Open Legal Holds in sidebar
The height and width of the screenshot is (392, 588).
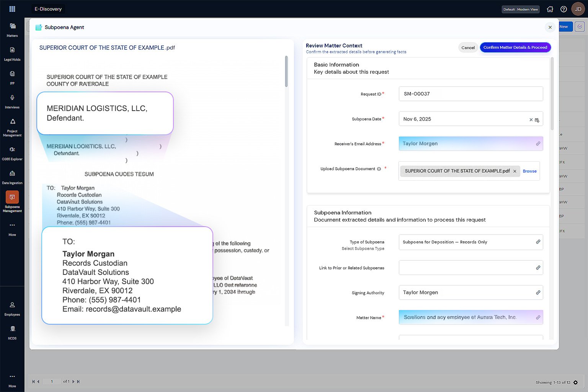(x=12, y=50)
